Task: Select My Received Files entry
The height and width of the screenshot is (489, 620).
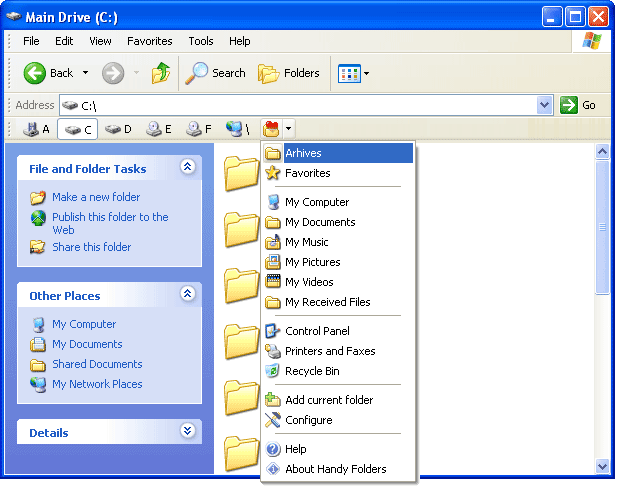Action: click(338, 302)
